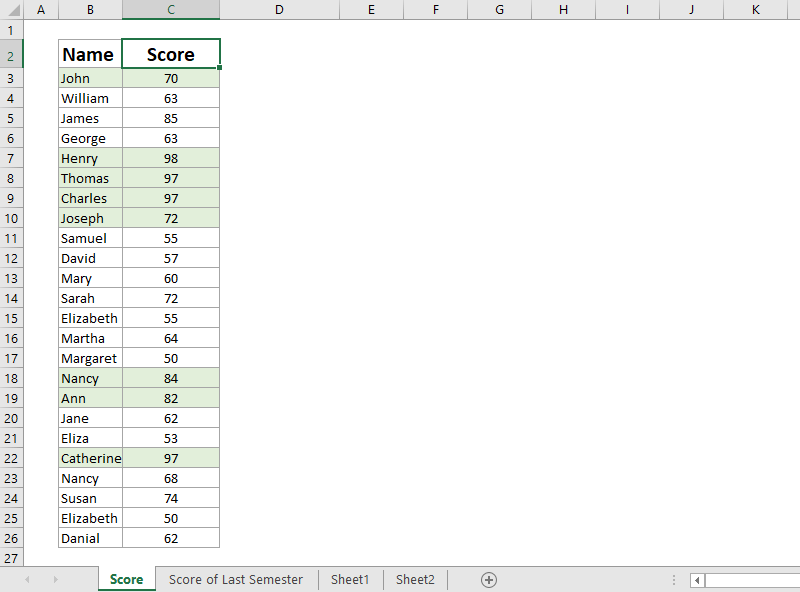Viewport: 800px width, 592px height.
Task: Click the next sheet navigation arrow
Action: click(55, 580)
